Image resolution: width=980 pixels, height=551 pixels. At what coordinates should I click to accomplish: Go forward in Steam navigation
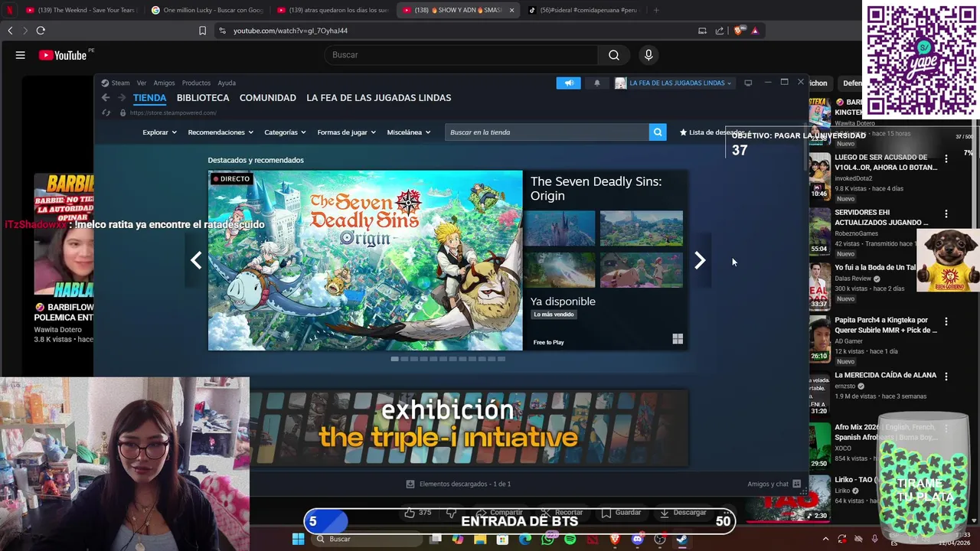click(x=122, y=97)
